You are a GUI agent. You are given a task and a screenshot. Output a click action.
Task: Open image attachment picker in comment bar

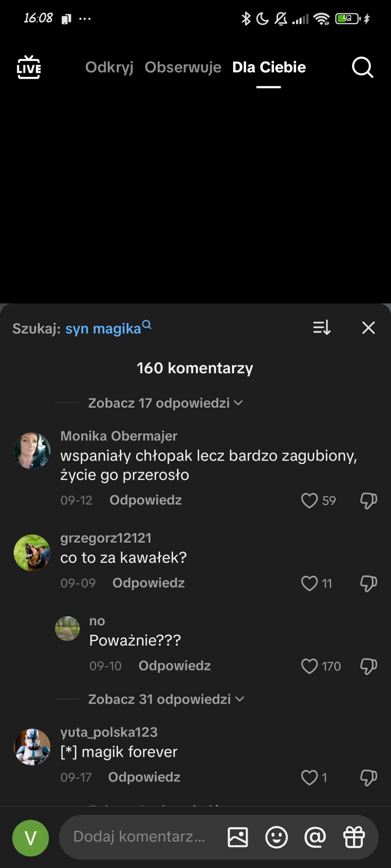tap(238, 837)
